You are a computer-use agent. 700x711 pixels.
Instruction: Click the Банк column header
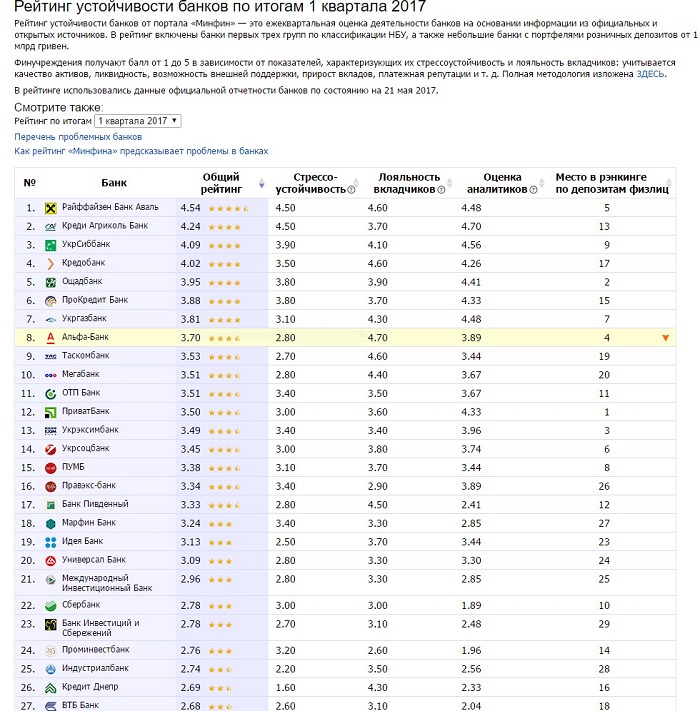tap(114, 183)
